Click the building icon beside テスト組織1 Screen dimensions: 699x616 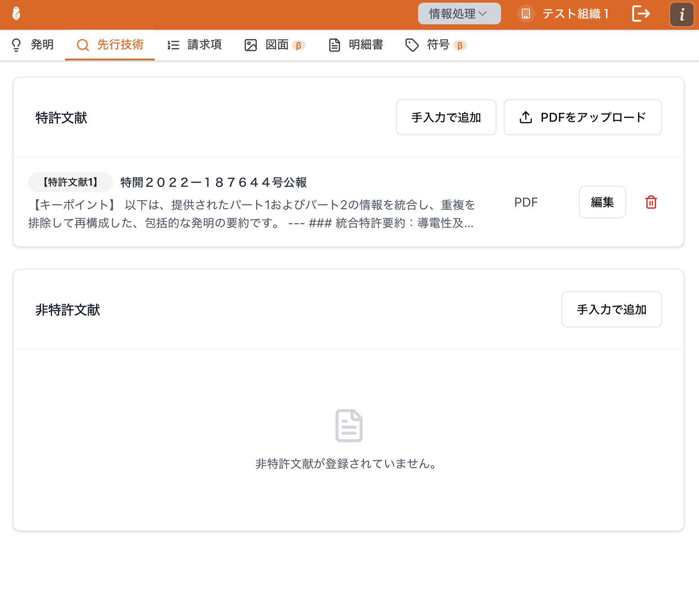click(x=526, y=14)
